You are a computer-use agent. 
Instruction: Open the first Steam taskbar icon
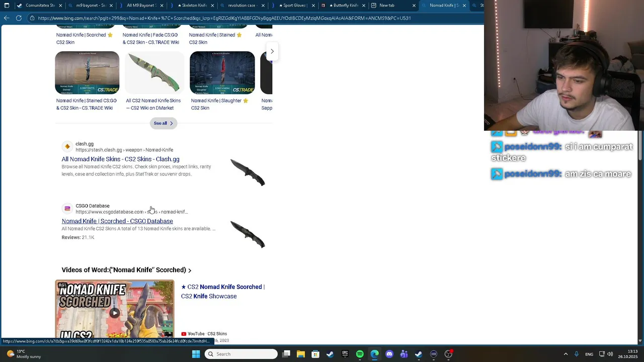tap(330, 354)
